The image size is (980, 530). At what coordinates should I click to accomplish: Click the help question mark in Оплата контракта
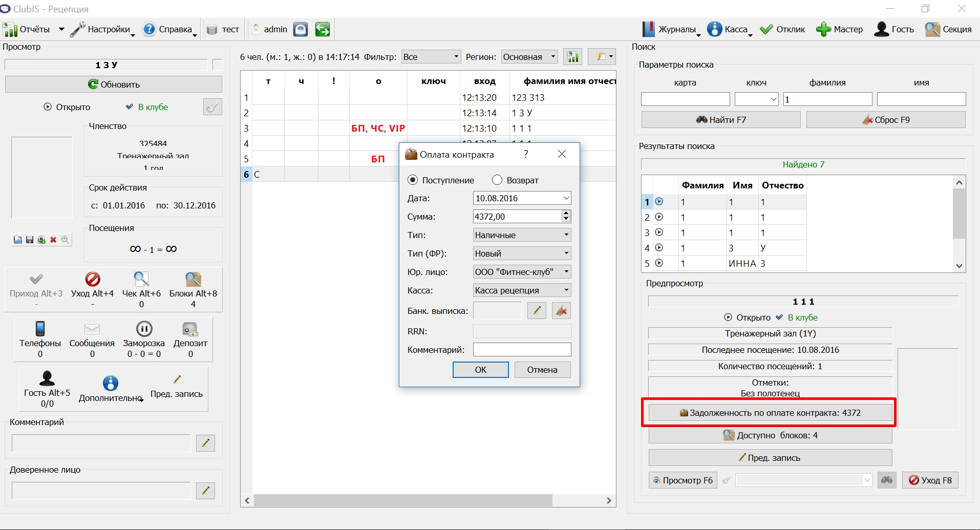526,154
